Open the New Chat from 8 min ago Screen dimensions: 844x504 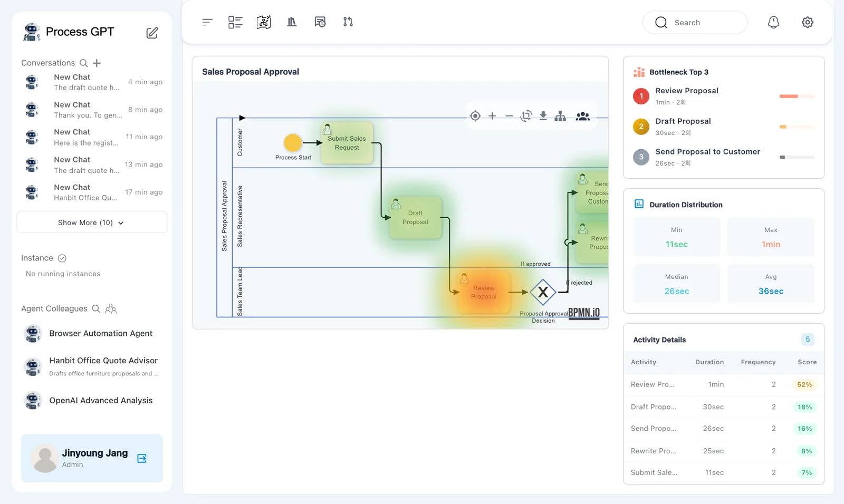92,110
